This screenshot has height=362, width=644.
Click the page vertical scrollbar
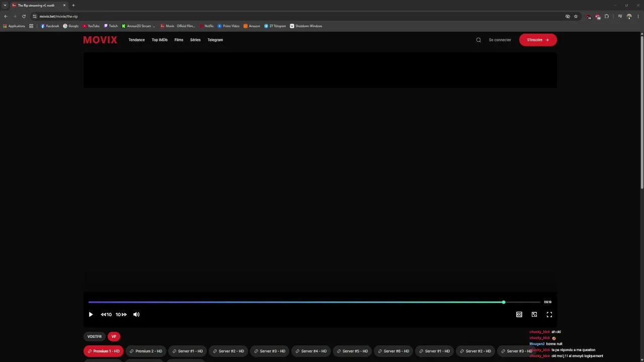(642, 111)
